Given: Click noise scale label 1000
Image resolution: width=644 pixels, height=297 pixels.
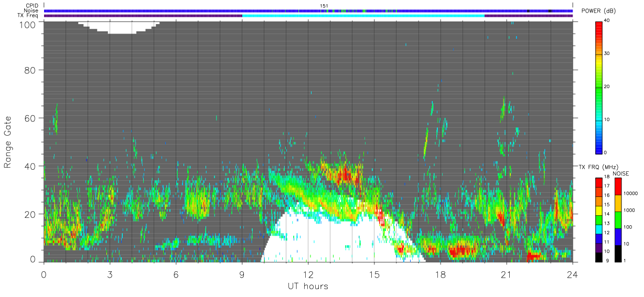Looking at the screenshot, I should pyautogui.click(x=629, y=210).
